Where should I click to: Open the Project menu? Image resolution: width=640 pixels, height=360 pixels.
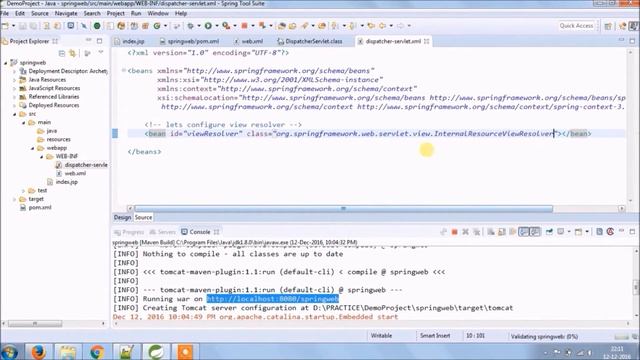116,13
